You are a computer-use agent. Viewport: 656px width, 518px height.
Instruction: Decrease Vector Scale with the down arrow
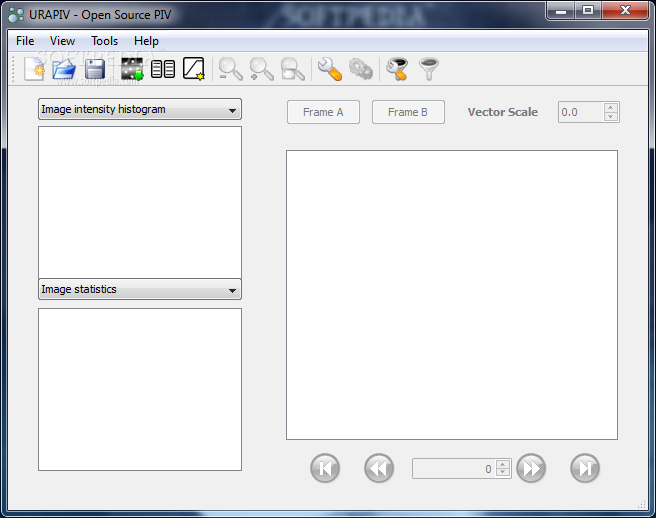point(611,117)
